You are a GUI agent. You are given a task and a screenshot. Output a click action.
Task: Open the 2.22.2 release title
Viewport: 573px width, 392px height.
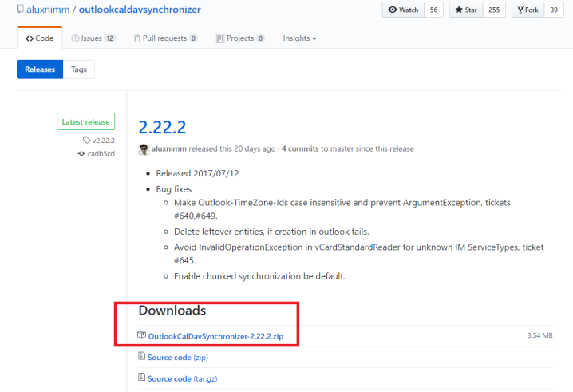click(x=162, y=127)
